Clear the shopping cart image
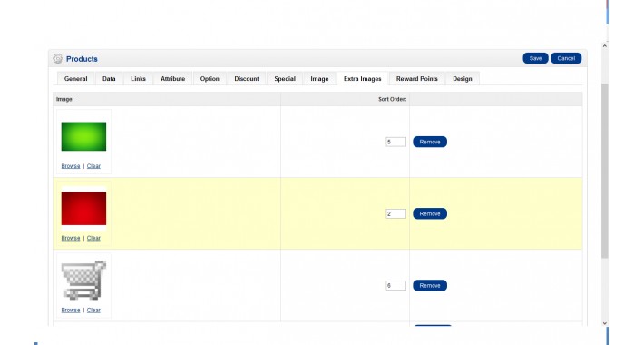The width and height of the screenshot is (644, 345). 93,310
